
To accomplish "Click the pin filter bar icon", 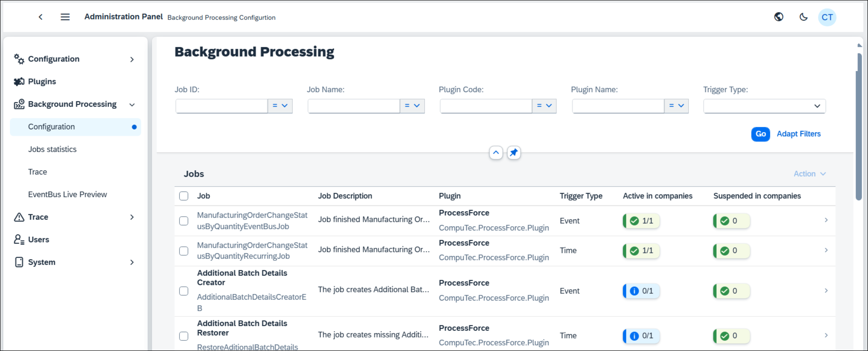I will pos(514,153).
